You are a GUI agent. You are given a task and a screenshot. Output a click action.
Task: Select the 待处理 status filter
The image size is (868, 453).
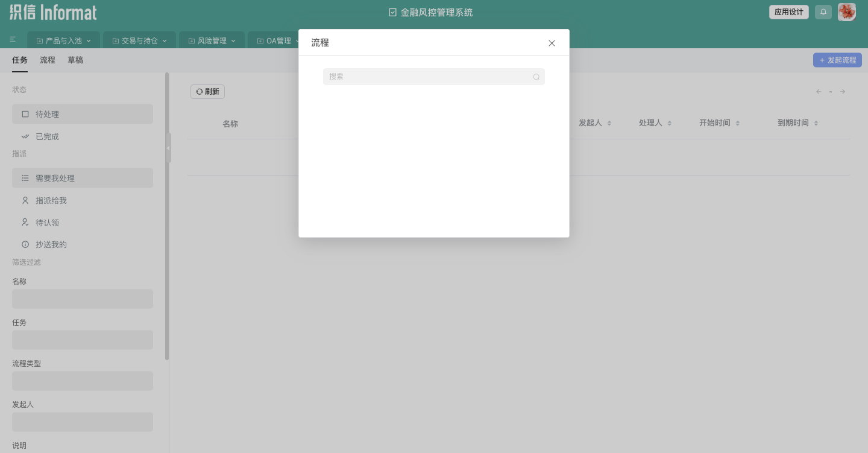[x=83, y=114]
